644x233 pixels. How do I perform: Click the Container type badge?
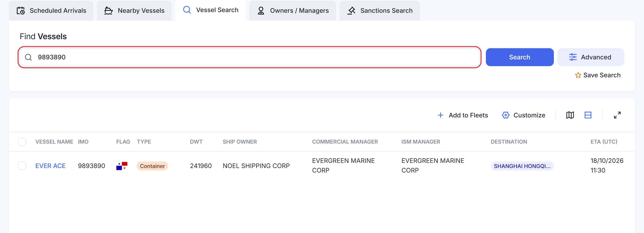point(152,166)
